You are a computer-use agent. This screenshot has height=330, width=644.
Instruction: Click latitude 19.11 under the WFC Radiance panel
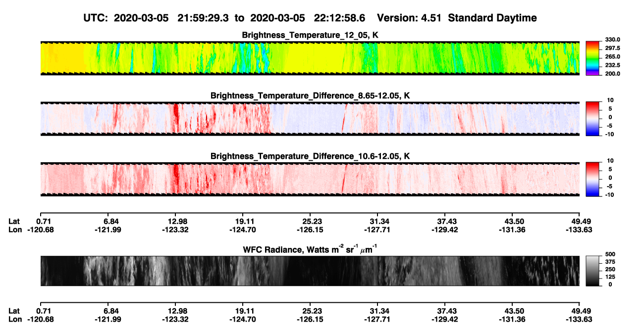[245, 311]
